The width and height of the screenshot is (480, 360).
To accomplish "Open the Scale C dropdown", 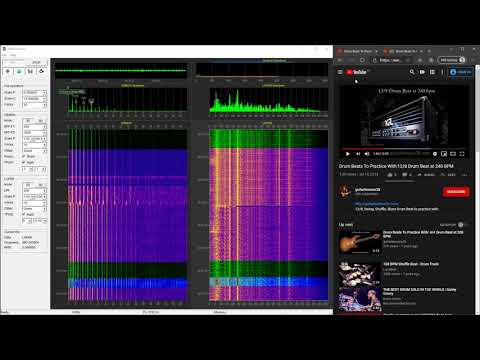I will click(x=34, y=99).
